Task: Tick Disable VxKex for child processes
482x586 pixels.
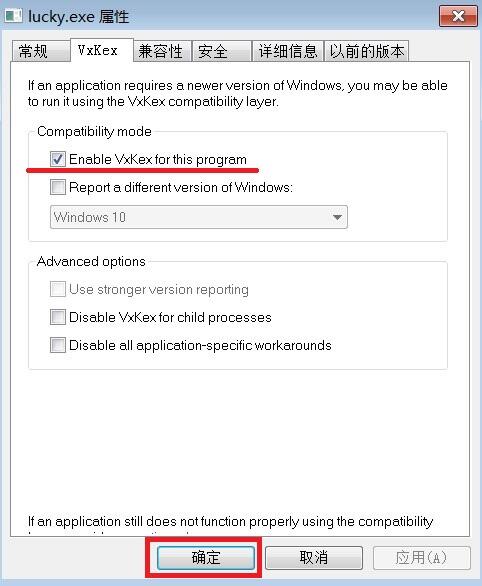Action: tap(58, 317)
